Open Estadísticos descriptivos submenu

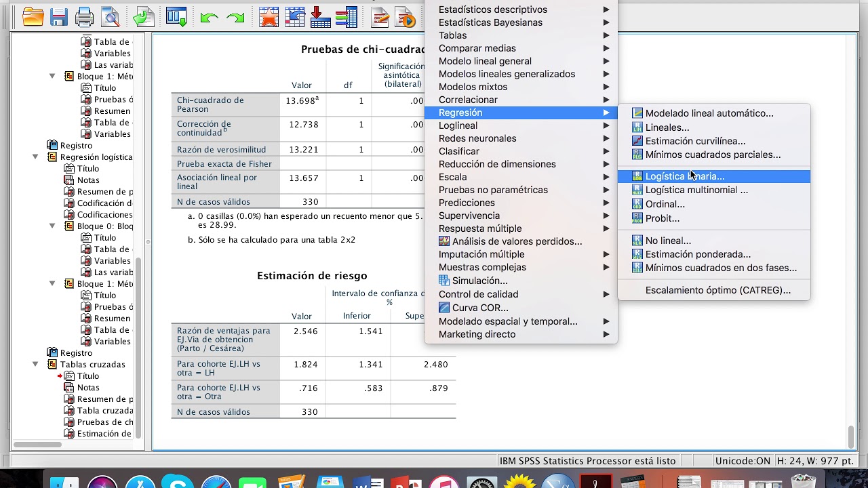point(521,9)
